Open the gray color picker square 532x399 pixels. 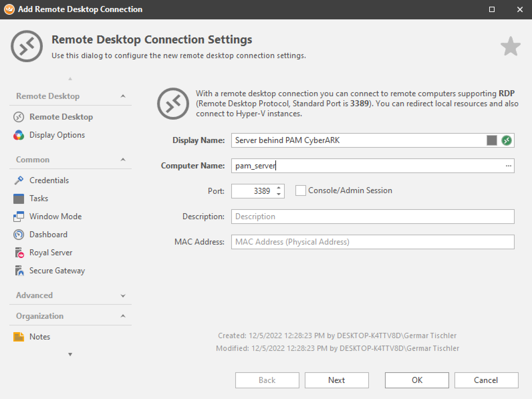coord(492,140)
